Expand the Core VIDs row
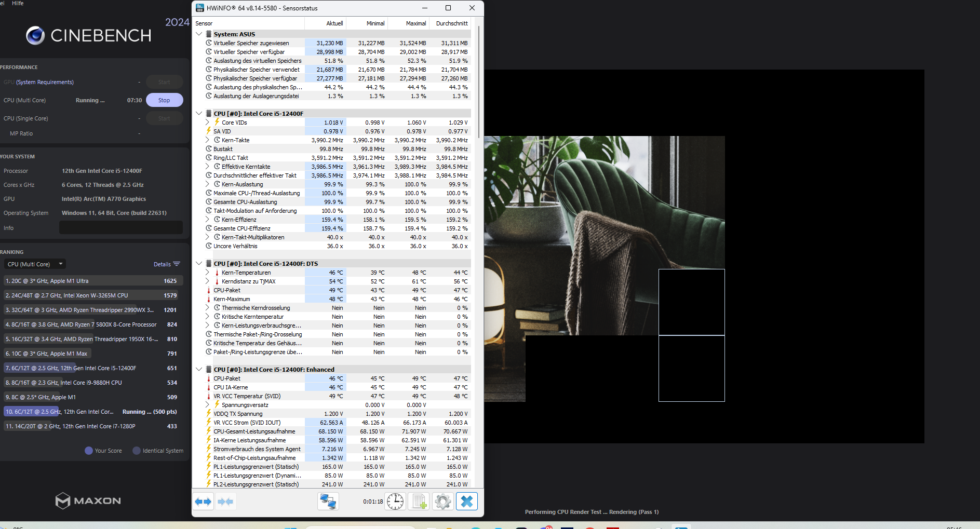The width and height of the screenshot is (980, 529). coord(207,123)
